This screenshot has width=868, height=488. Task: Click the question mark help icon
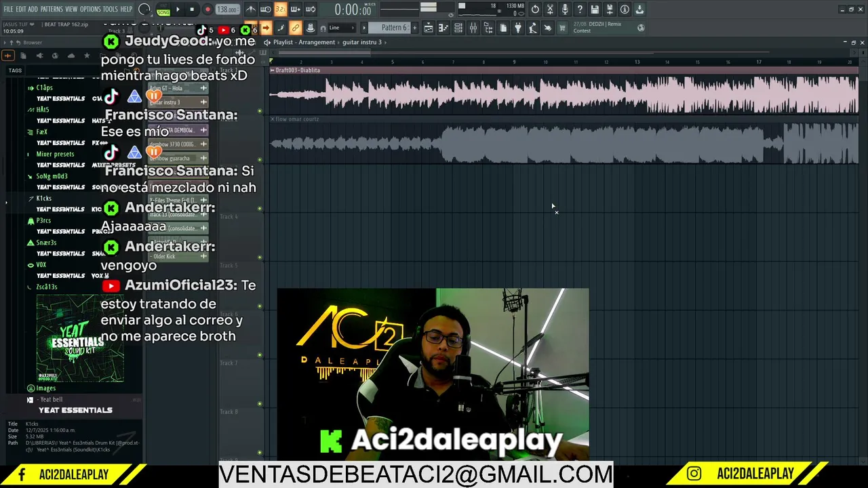[x=580, y=9]
